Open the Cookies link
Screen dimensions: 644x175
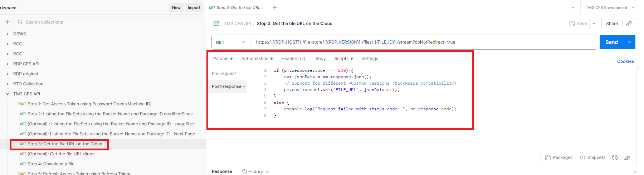click(625, 61)
